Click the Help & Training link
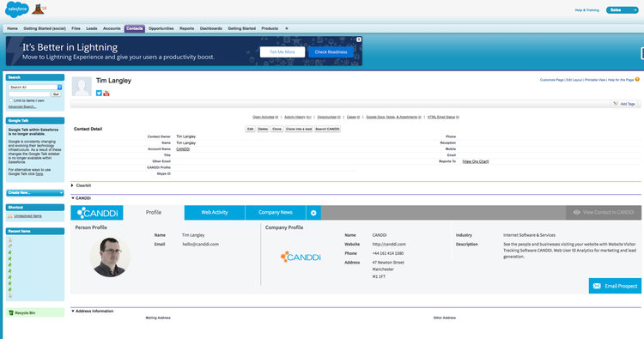The image size is (644, 339). 587,9
